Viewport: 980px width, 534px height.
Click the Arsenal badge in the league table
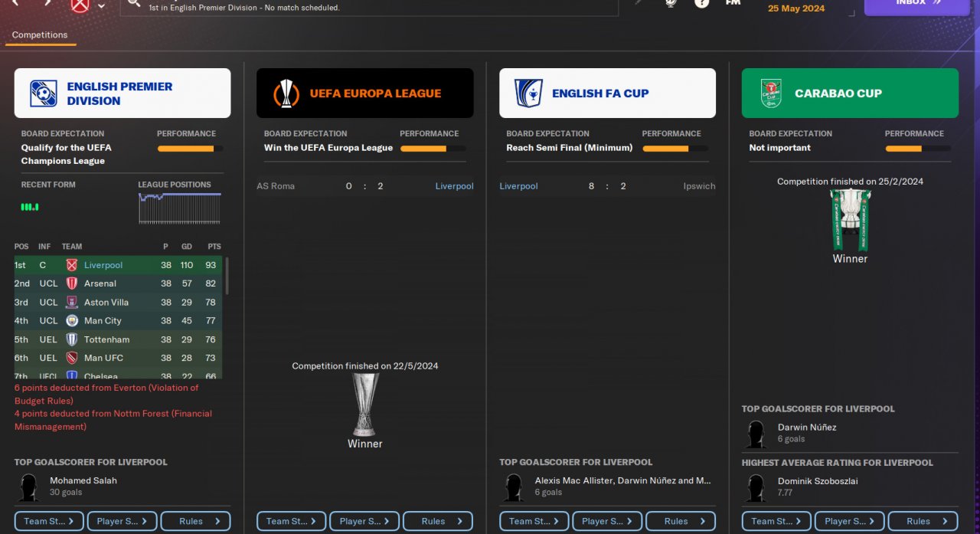click(72, 283)
